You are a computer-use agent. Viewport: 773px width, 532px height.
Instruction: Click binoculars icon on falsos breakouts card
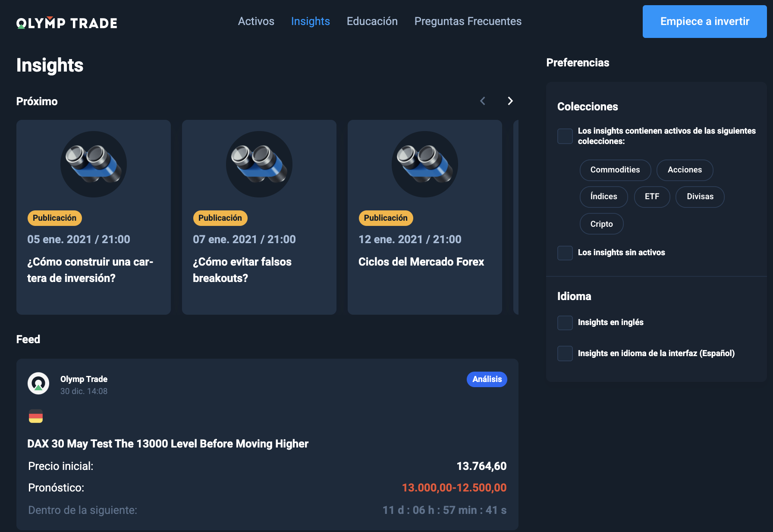point(259,164)
